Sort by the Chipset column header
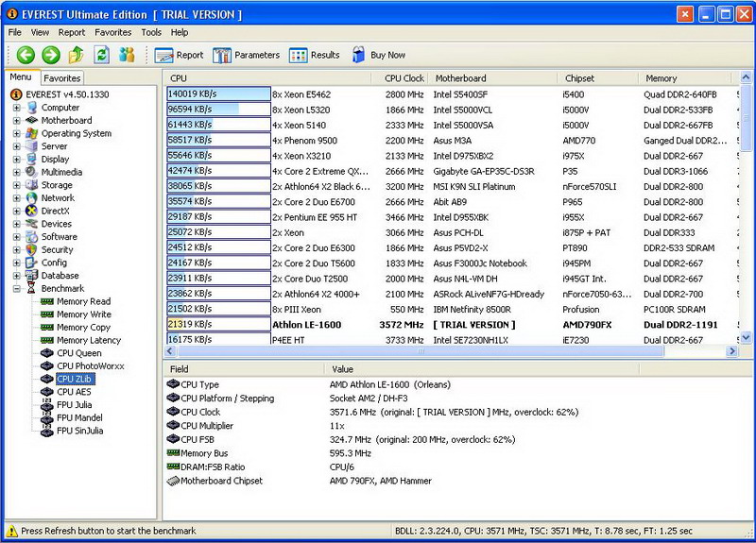Screen dimensions: 756x543 598,78
